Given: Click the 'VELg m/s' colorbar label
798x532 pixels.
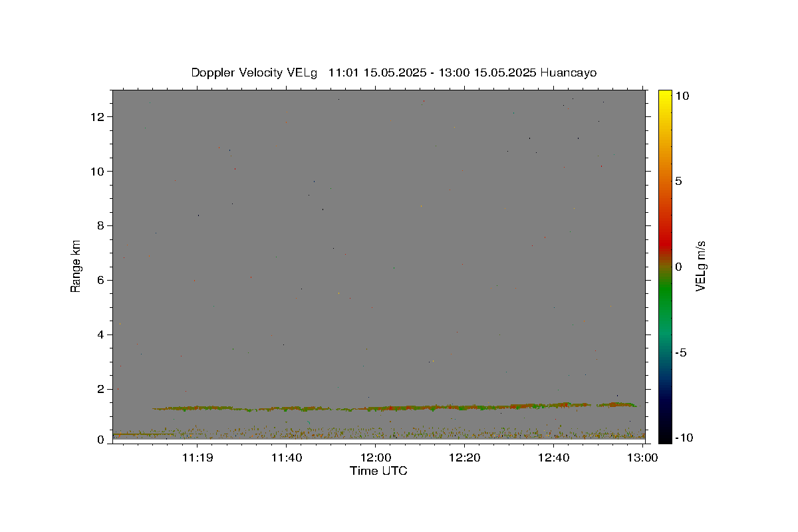Looking at the screenshot, I should tap(700, 266).
